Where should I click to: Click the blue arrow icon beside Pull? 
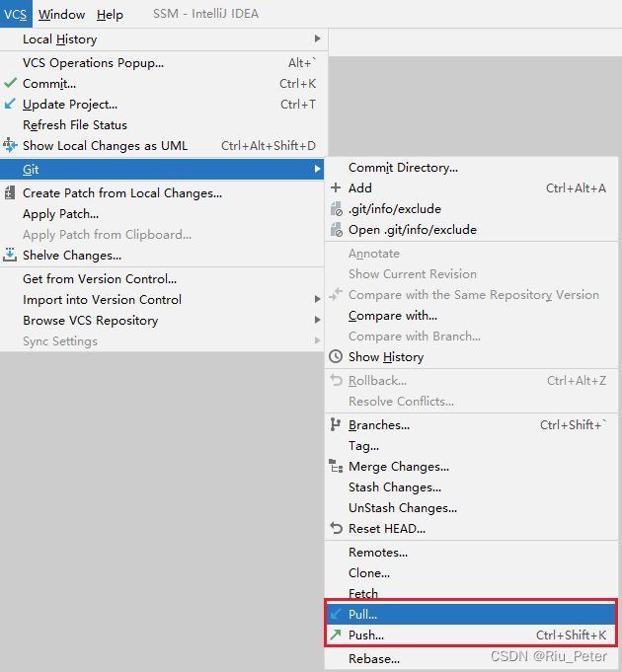tap(336, 614)
